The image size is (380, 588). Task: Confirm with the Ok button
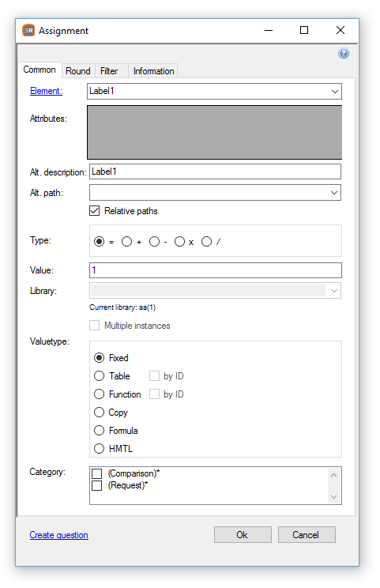point(243,535)
